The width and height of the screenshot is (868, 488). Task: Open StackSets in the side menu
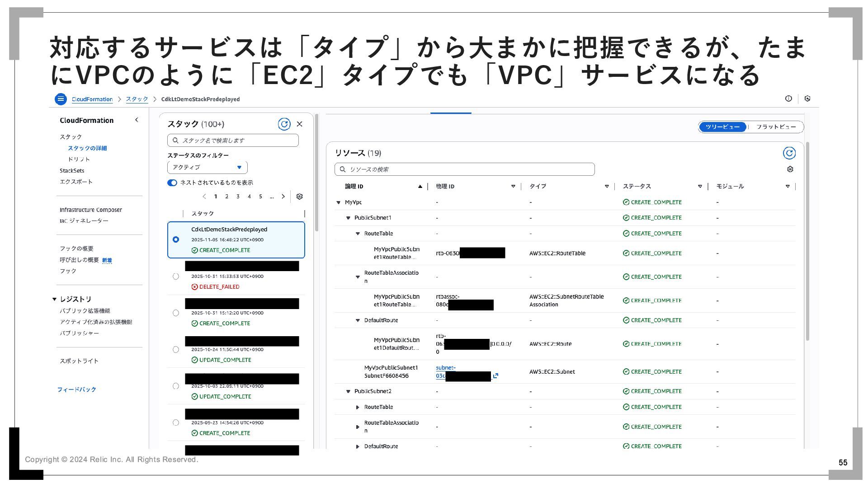click(72, 171)
